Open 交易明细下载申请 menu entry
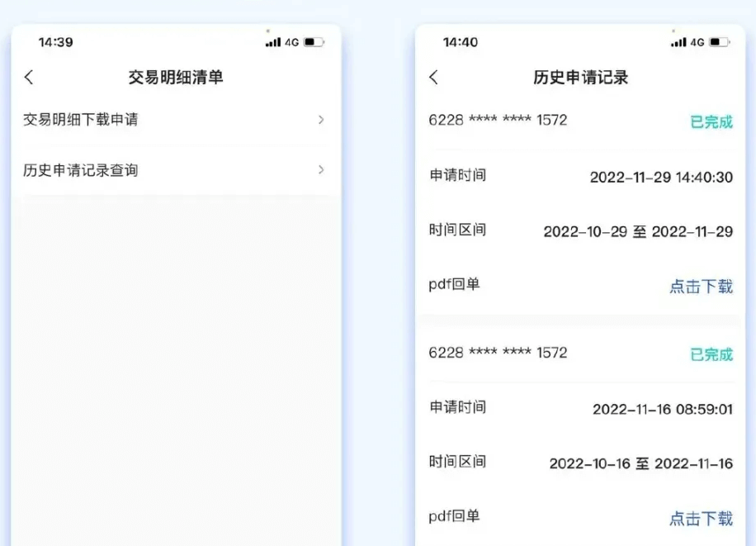756x546 pixels. [x=81, y=121]
